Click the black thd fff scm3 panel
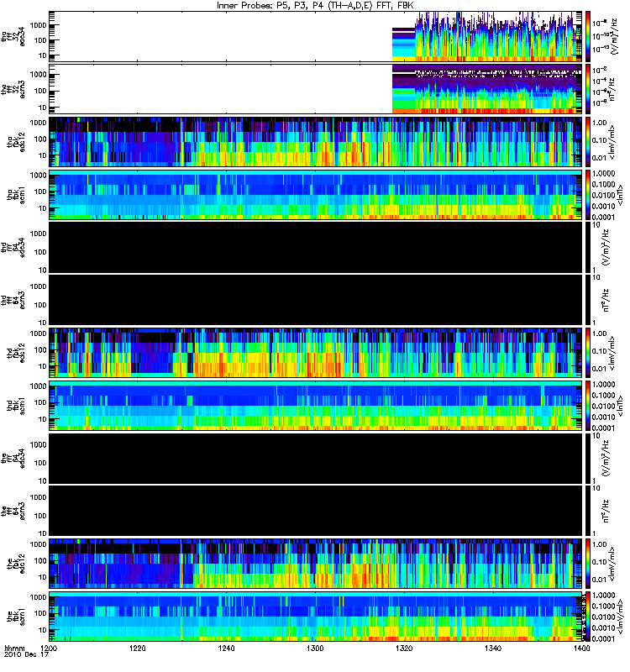 point(316,300)
